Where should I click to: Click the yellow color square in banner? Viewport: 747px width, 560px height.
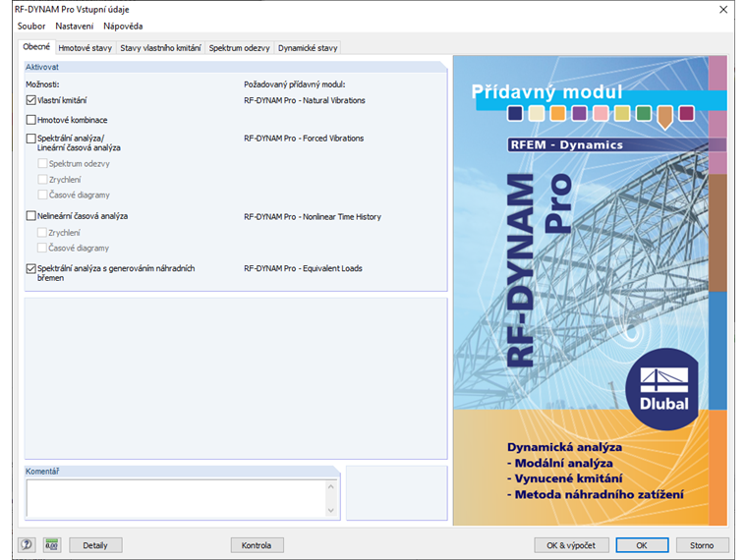622,113
